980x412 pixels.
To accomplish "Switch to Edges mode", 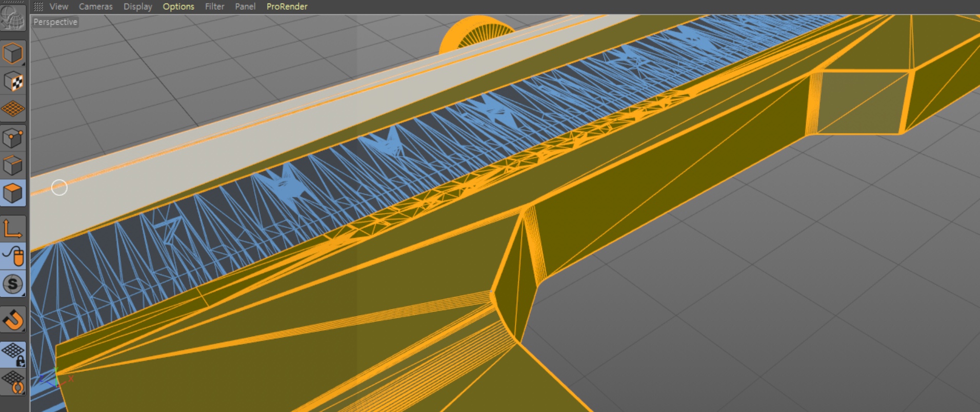I will [13, 166].
